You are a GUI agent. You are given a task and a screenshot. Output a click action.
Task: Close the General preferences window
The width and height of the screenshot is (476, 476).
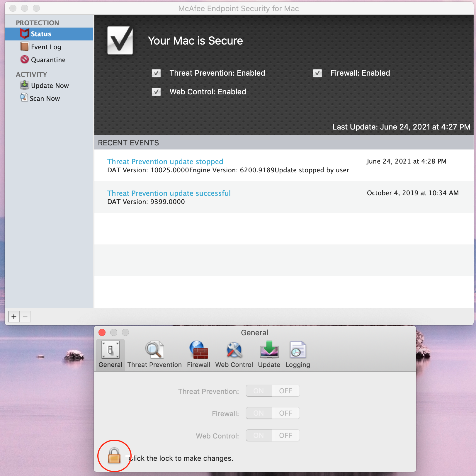click(x=102, y=332)
